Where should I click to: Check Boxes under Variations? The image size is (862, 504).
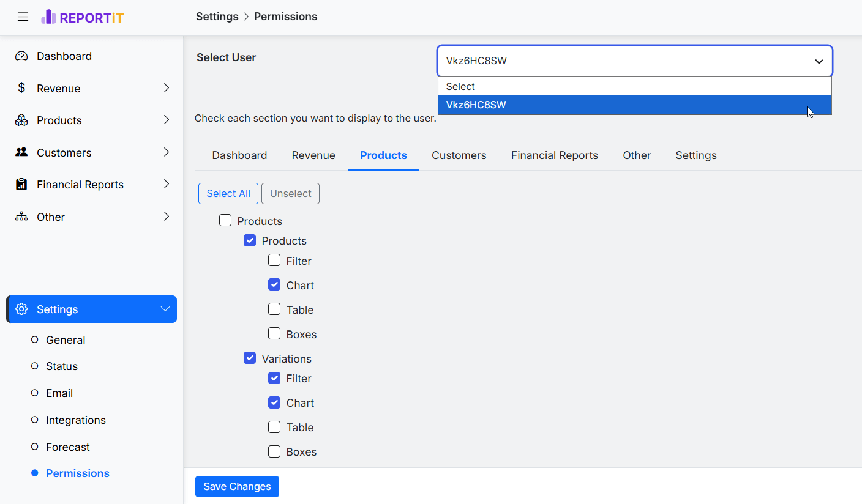coord(274,451)
